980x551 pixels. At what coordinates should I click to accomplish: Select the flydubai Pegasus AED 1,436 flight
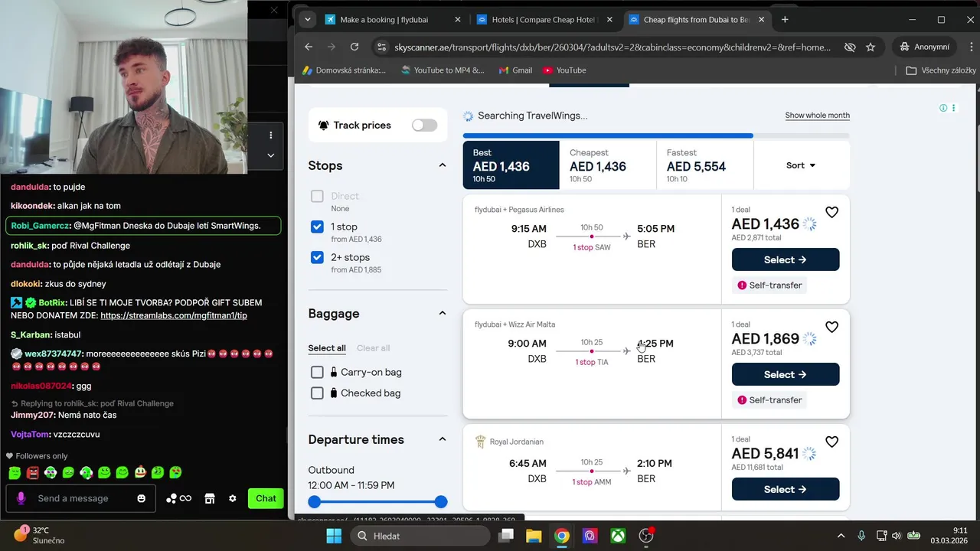click(786, 259)
